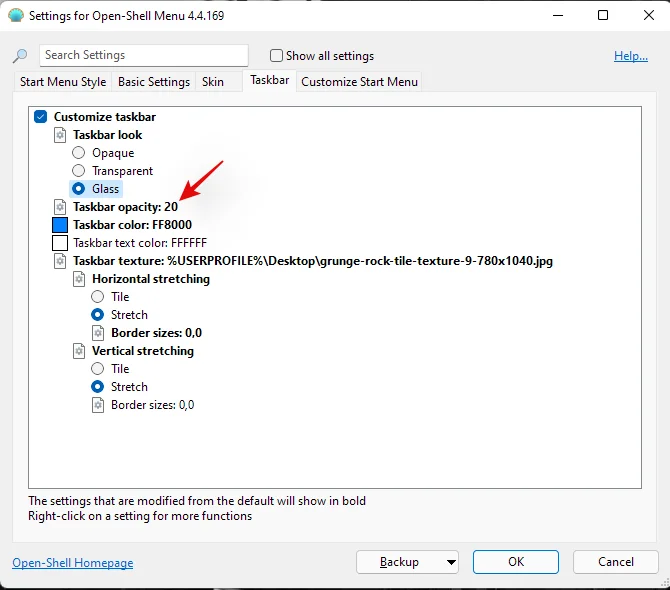This screenshot has width=670, height=590.
Task: Select the Taskbar texture path row
Action: (313, 261)
